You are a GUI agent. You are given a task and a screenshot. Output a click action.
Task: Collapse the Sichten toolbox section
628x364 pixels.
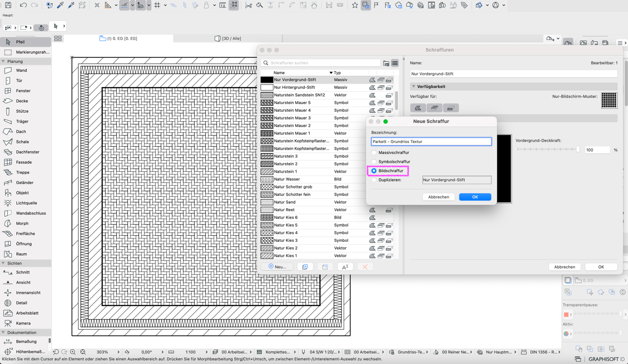pos(3,263)
